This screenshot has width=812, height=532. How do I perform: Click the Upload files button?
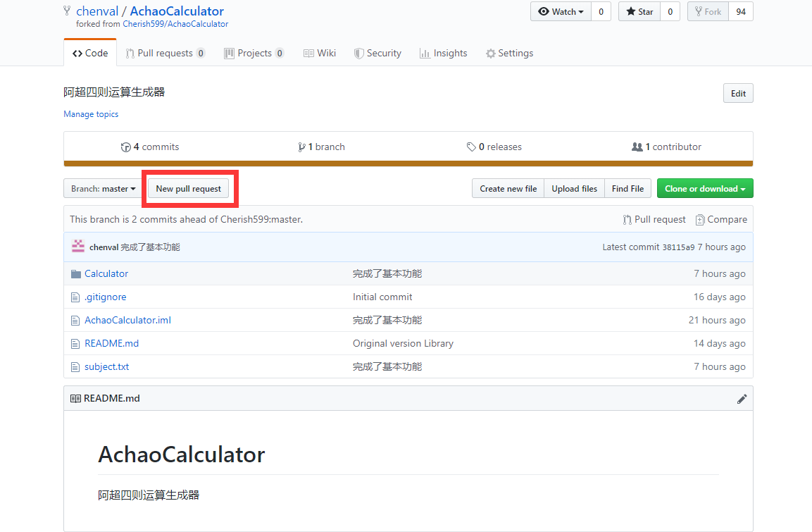574,189
